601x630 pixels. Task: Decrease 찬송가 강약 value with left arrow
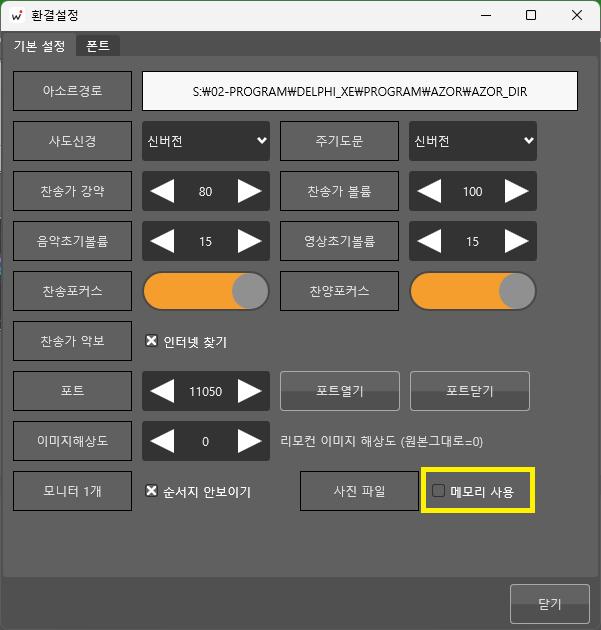161,191
